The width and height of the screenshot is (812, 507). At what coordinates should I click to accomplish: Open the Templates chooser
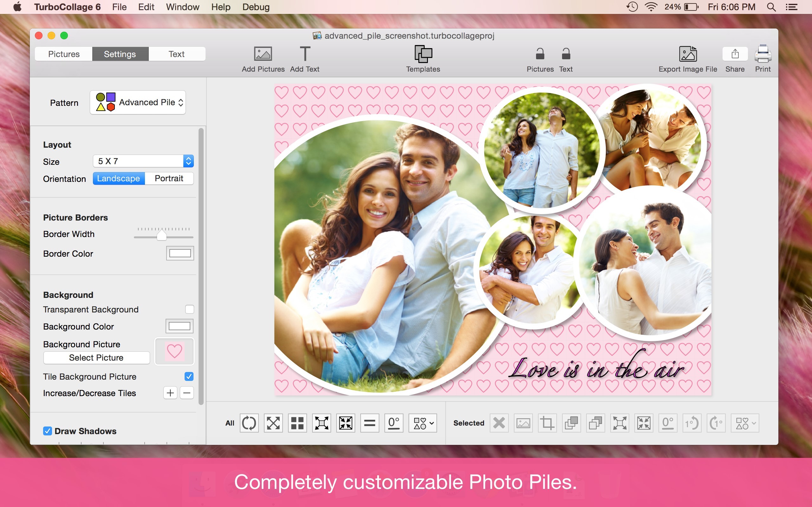[x=423, y=54]
